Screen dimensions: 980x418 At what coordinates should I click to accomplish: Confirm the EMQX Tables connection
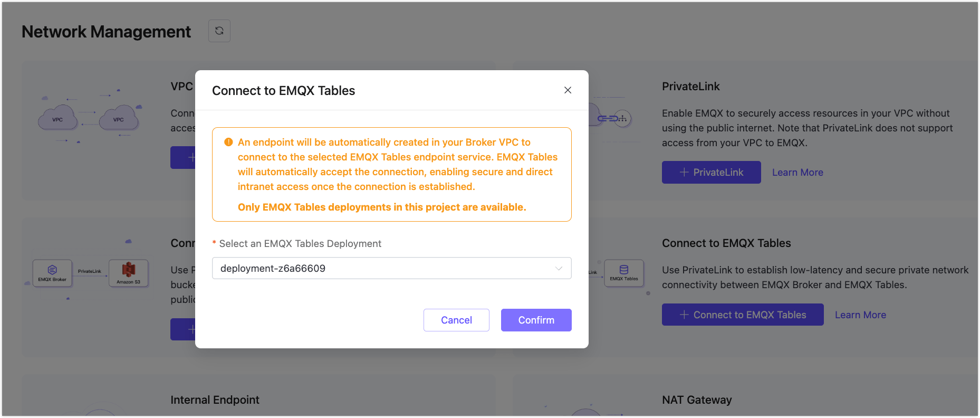[536, 320]
